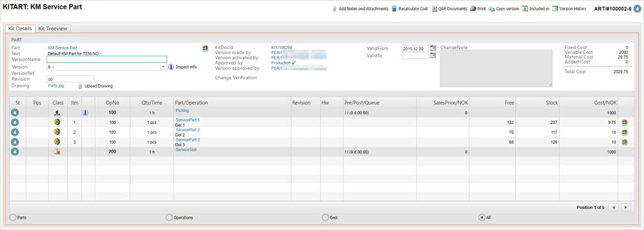Open the Version History icon
Viewport: 644px width, 230px height.
[x=555, y=9]
